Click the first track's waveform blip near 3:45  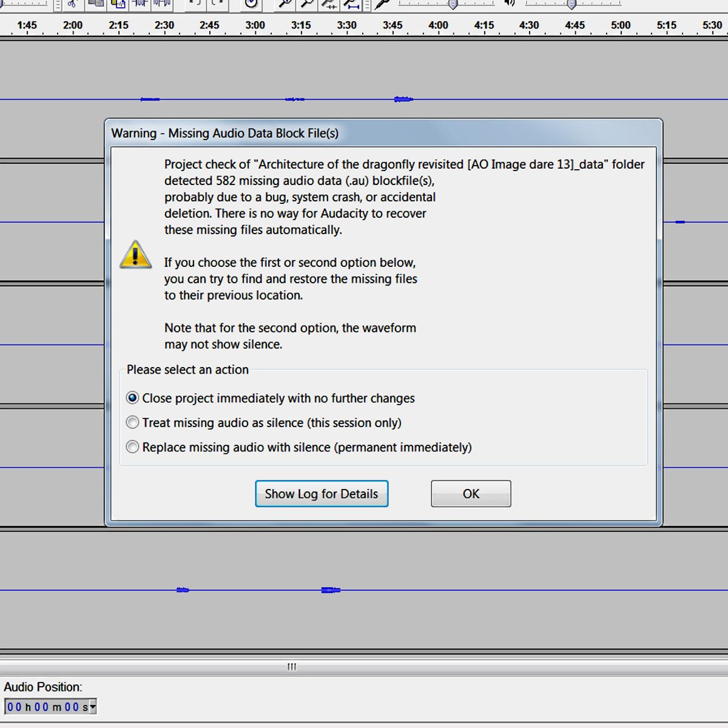403,99
